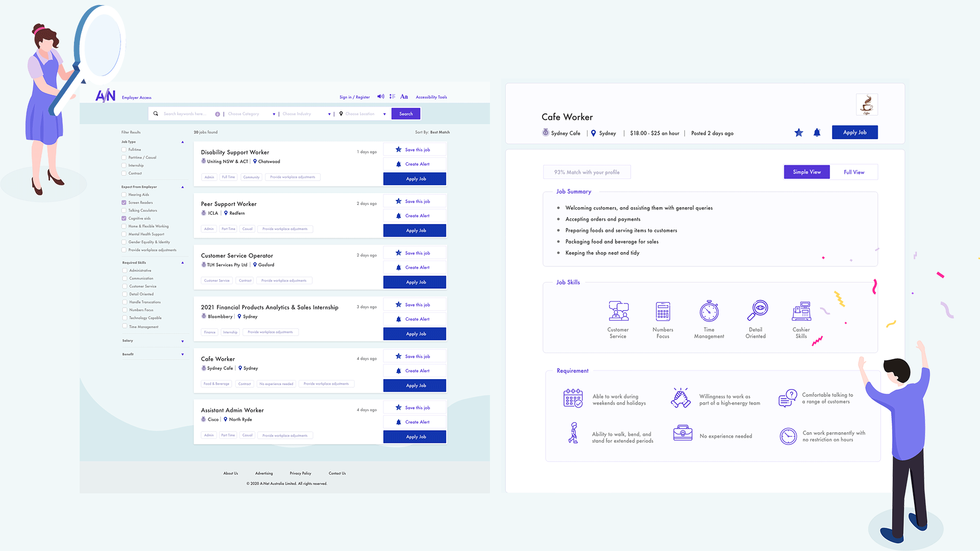Open the Sign in / Register link
Viewport: 980px width, 551px height.
[x=354, y=97]
